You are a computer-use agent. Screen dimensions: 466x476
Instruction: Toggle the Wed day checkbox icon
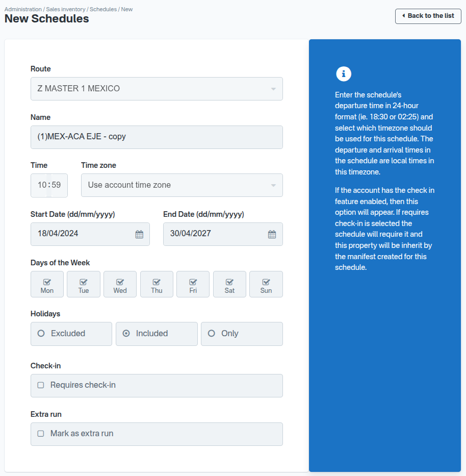coord(120,281)
